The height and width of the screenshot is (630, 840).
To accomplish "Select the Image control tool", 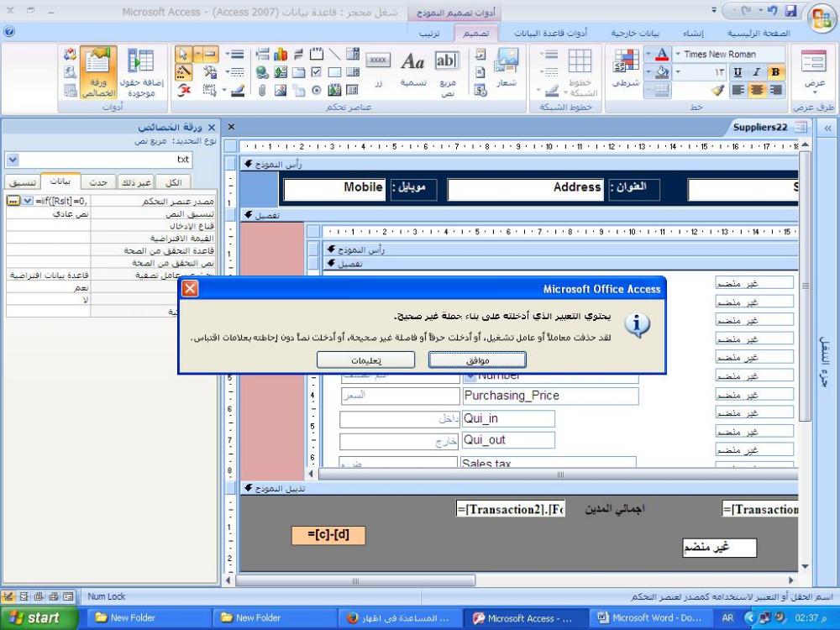I will pyautogui.click(x=281, y=90).
